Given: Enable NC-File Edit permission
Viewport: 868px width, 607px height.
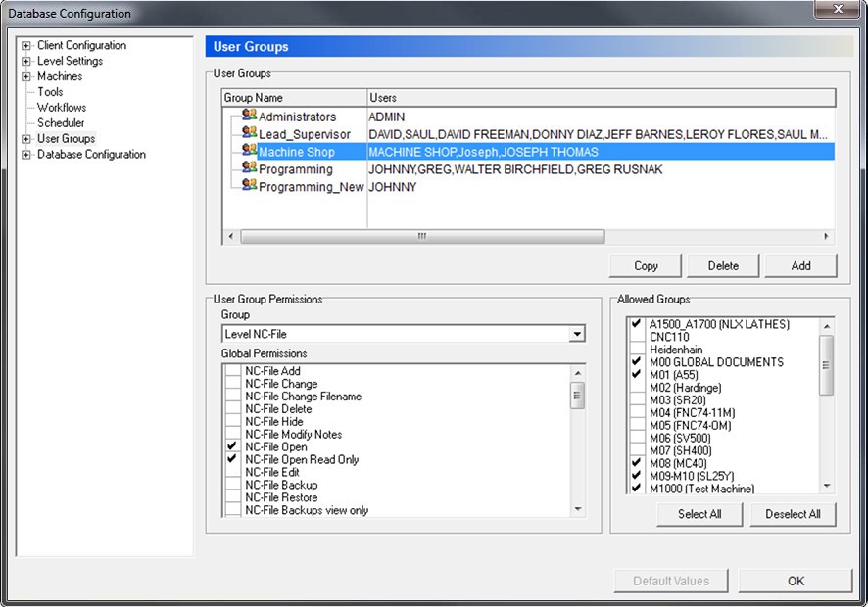Looking at the screenshot, I should (233, 472).
